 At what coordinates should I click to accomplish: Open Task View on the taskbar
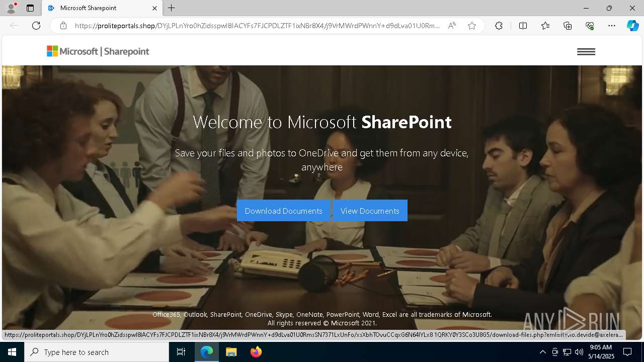[x=181, y=352]
